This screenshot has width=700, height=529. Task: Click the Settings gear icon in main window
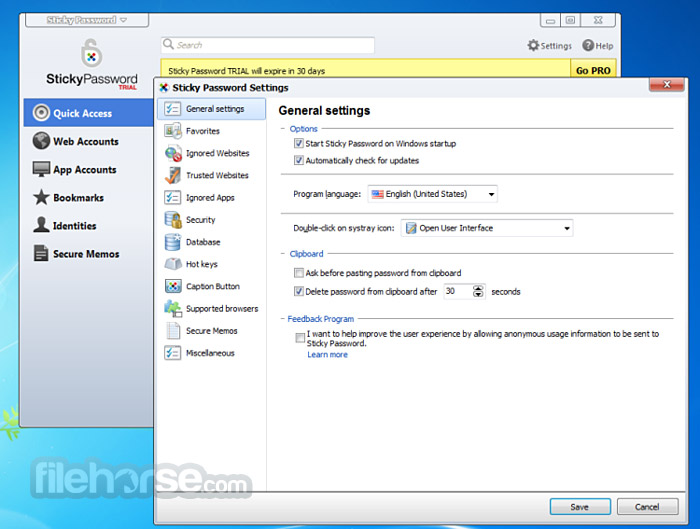(x=533, y=45)
